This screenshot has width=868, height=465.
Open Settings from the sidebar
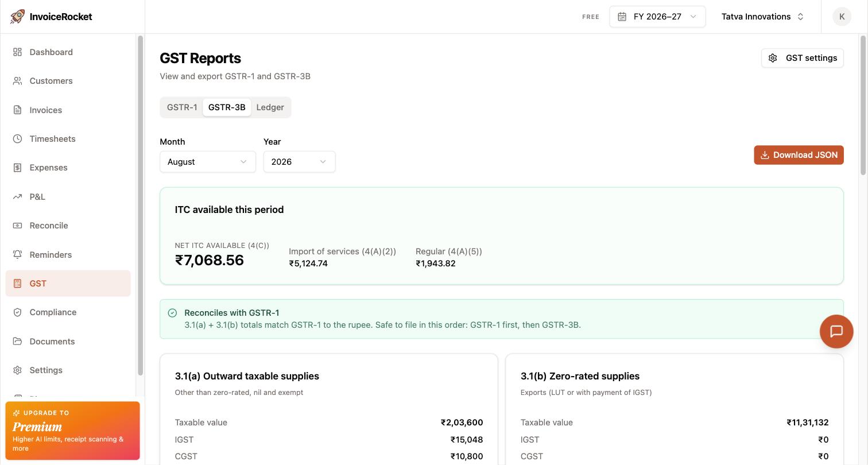point(68,370)
